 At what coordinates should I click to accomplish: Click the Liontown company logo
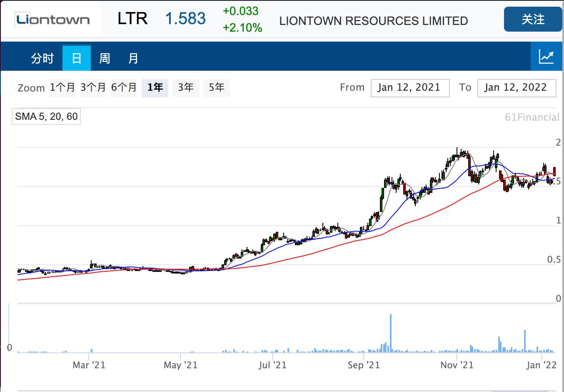point(52,20)
